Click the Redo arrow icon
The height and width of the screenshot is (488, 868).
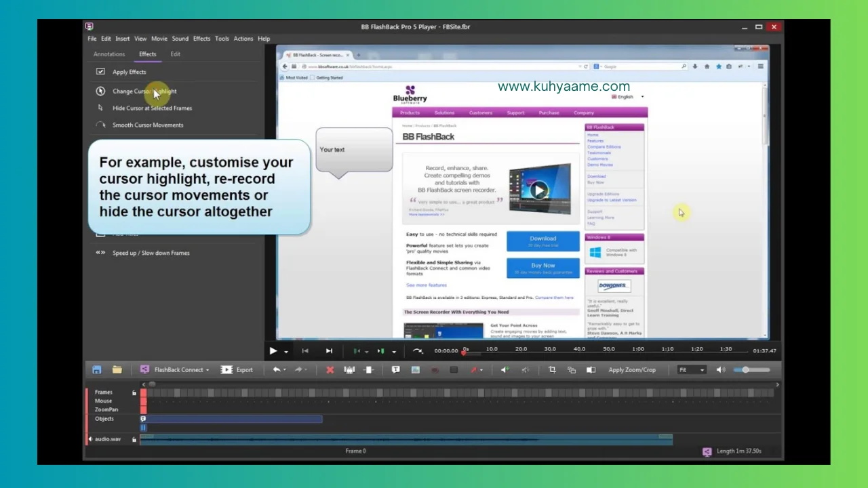coord(298,369)
